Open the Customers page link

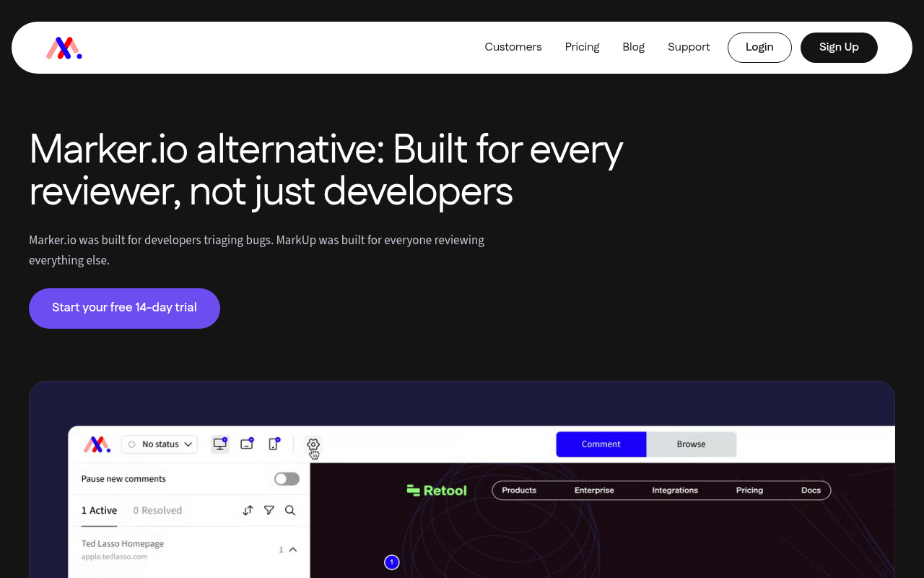click(513, 47)
